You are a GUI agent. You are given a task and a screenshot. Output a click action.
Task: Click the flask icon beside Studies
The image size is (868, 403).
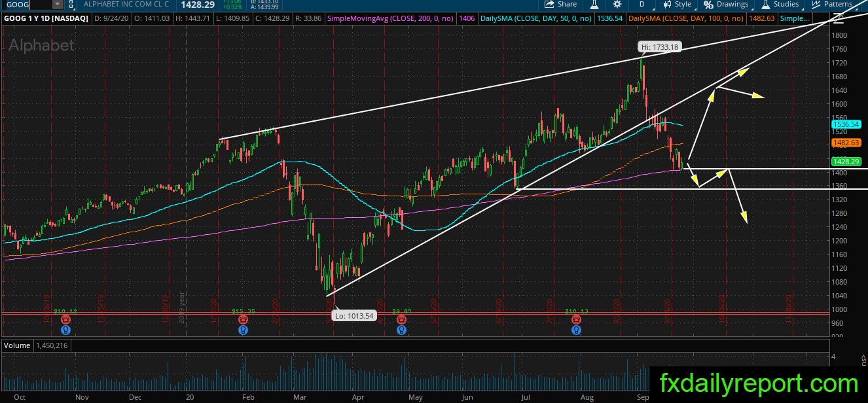pos(765,4)
